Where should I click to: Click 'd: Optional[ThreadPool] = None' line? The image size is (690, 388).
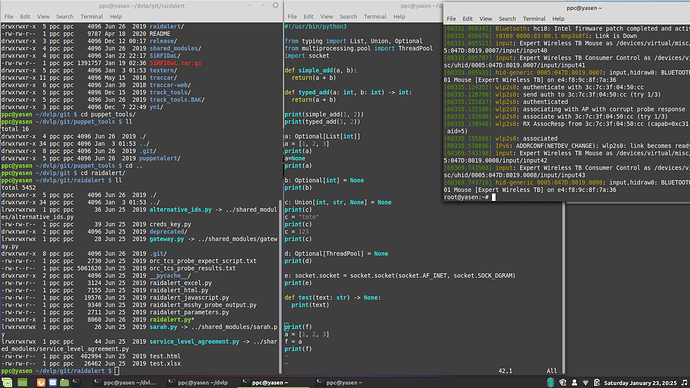pos(336,253)
